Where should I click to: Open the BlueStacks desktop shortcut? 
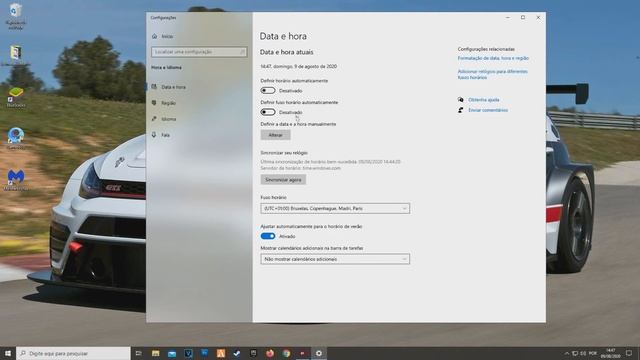16,97
